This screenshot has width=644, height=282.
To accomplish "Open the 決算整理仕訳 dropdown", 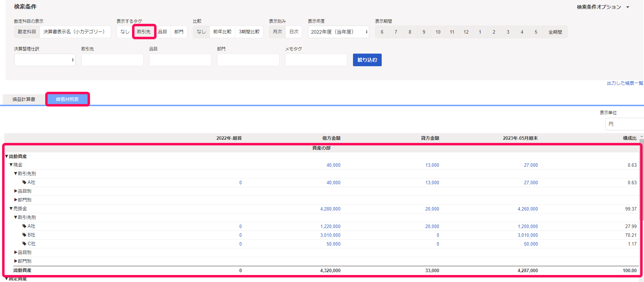I will 45,60.
